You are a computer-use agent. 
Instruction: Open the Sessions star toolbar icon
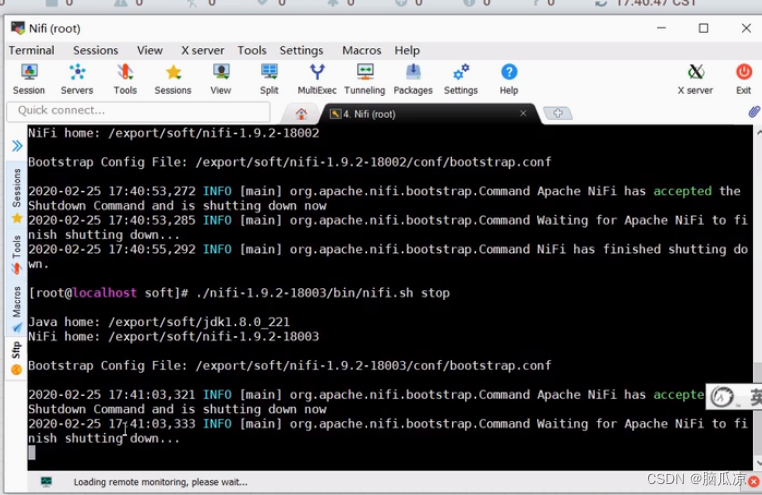pyautogui.click(x=173, y=79)
